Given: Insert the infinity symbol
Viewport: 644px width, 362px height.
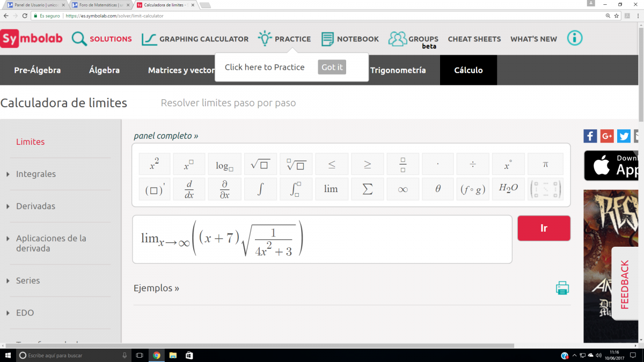Looking at the screenshot, I should (402, 189).
